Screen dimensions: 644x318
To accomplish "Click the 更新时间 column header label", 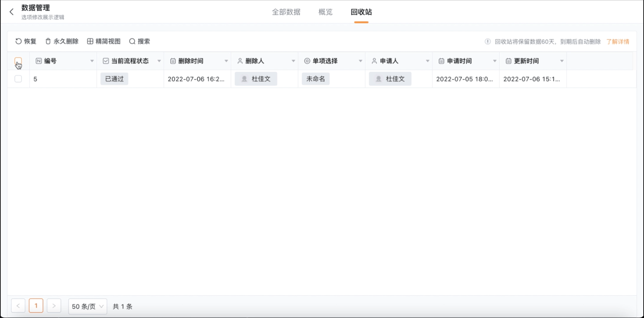I will tap(526, 61).
